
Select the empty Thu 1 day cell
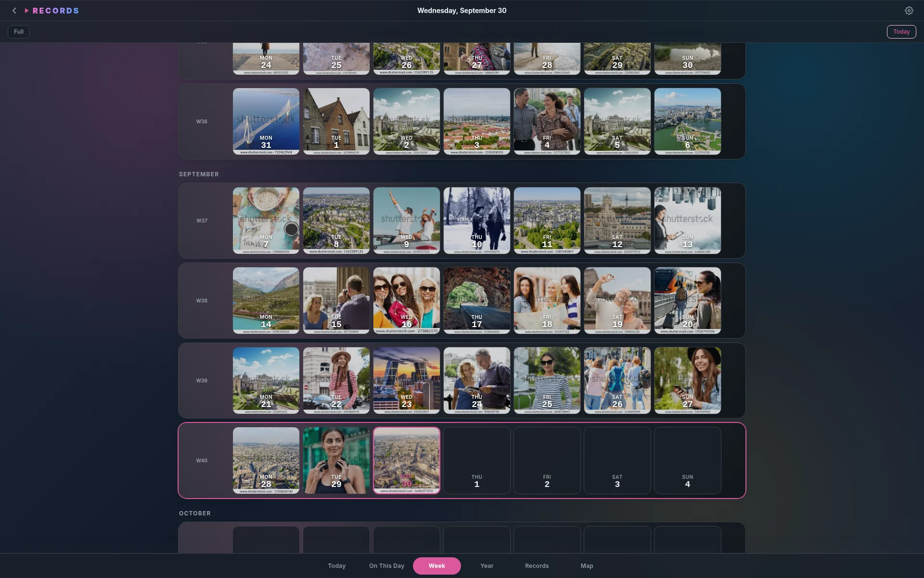click(x=477, y=460)
